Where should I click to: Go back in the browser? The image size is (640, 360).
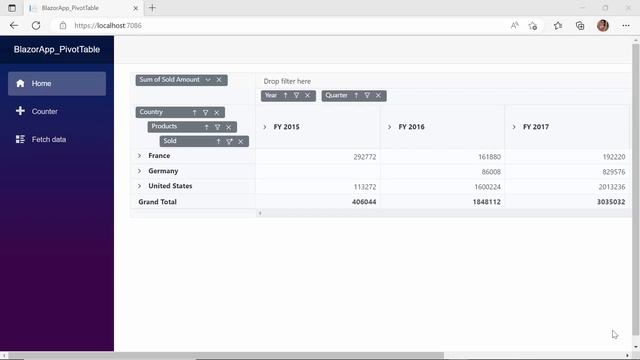(14, 25)
